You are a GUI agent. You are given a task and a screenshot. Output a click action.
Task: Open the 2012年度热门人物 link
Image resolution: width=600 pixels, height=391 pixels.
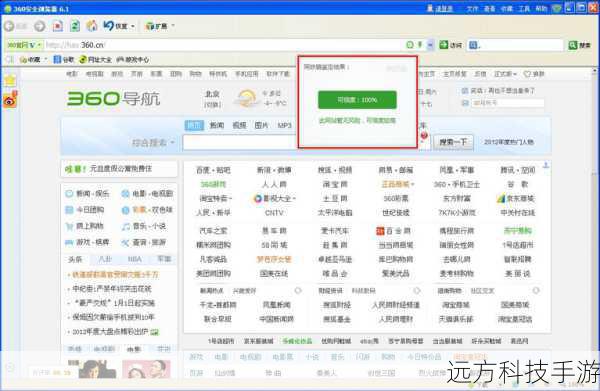(x=509, y=142)
